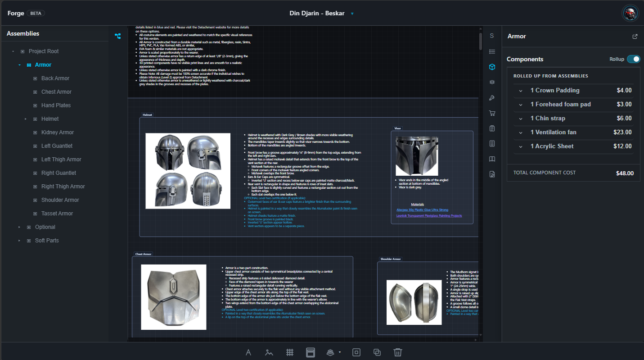Viewport: 644px width, 360px height.
Task: Click the BETA badge
Action: click(36, 13)
